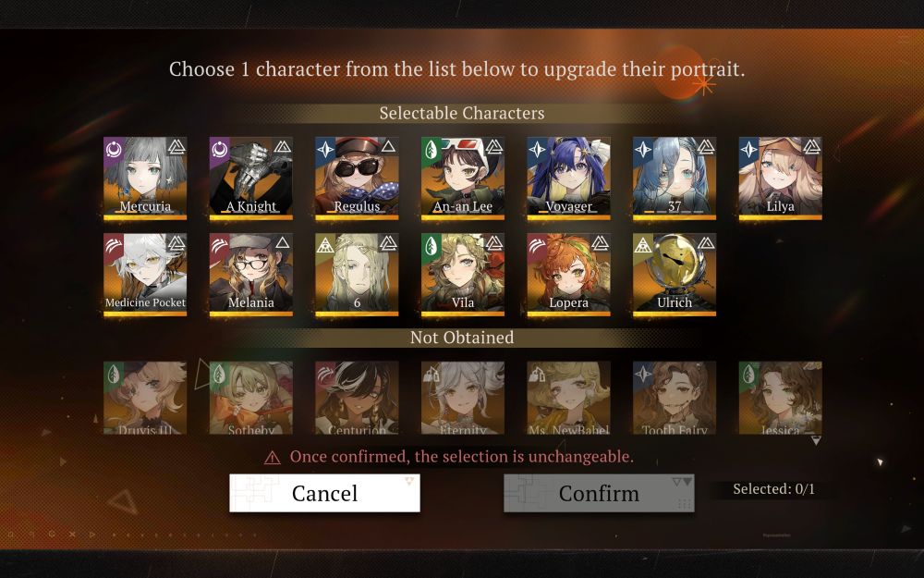Click the blue star afflatus icon on Voyager

click(538, 148)
